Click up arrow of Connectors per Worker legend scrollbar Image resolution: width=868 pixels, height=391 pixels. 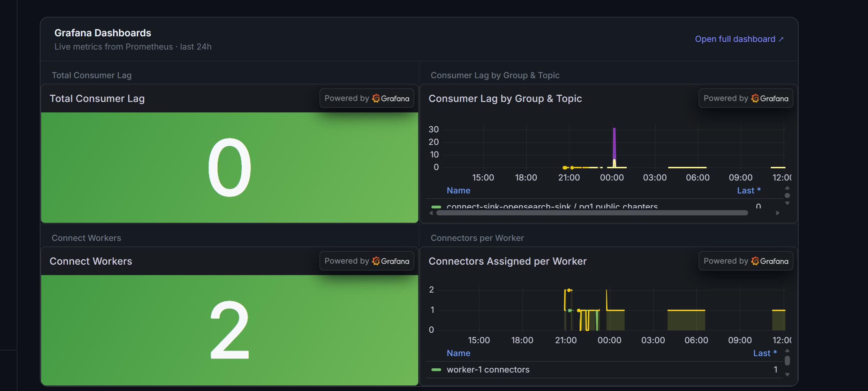tap(787, 351)
